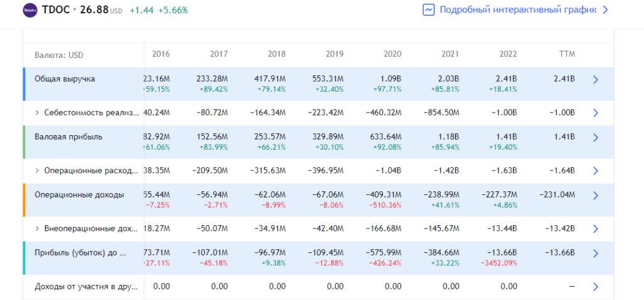The height and width of the screenshot is (300, 644).
Task: Click the 2017 column header
Action: coord(218,54)
